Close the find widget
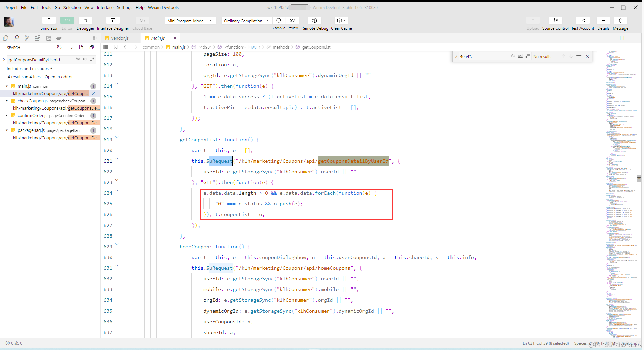This screenshot has width=644, height=350. coord(587,56)
